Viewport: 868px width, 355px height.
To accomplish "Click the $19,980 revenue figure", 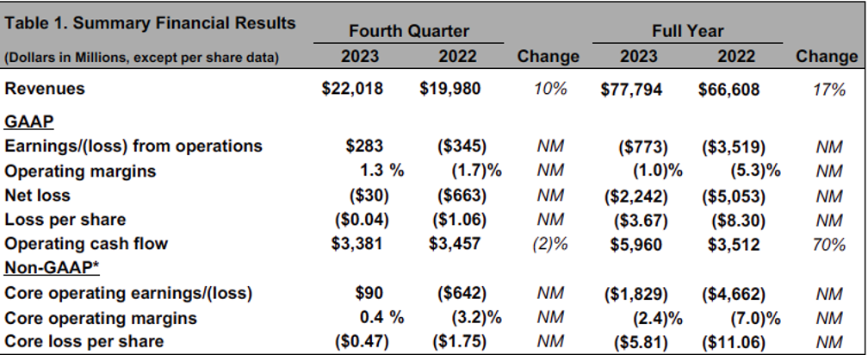I will (450, 89).
